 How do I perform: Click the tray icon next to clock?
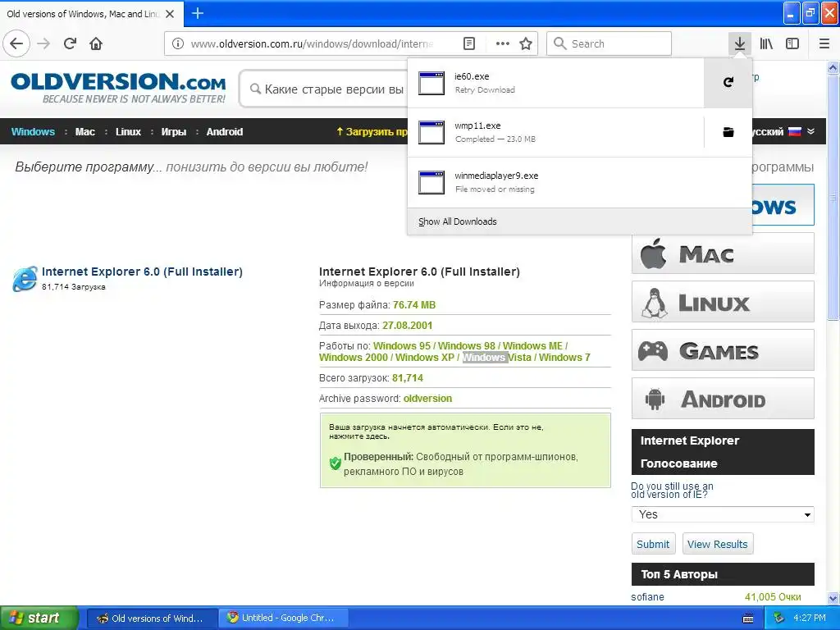[779, 619]
